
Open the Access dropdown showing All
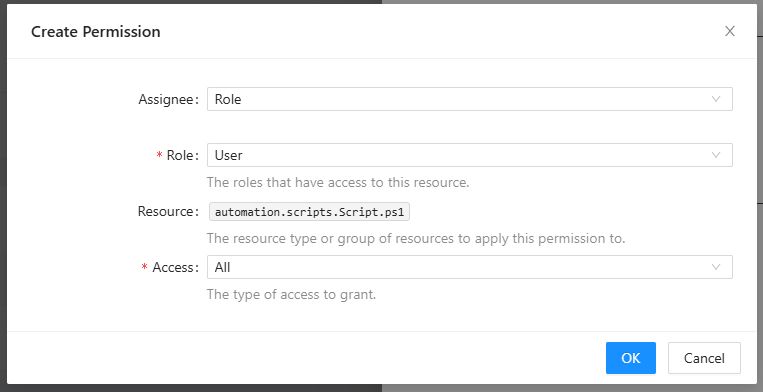(470, 267)
